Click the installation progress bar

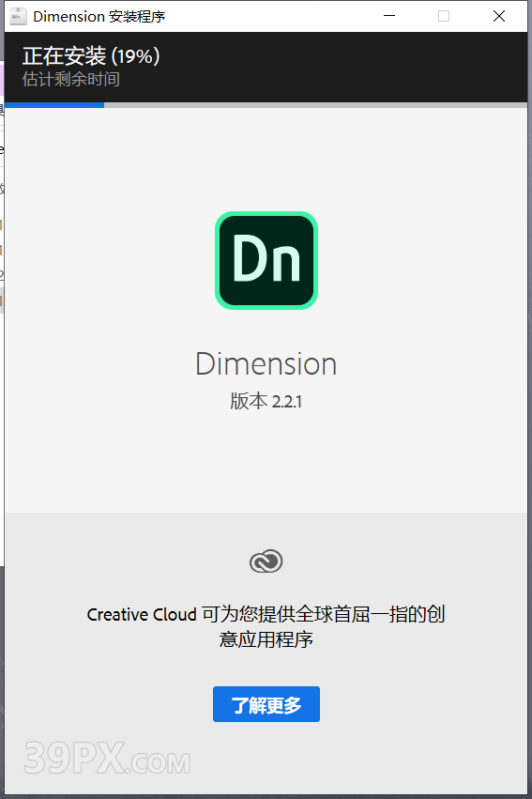[266, 105]
